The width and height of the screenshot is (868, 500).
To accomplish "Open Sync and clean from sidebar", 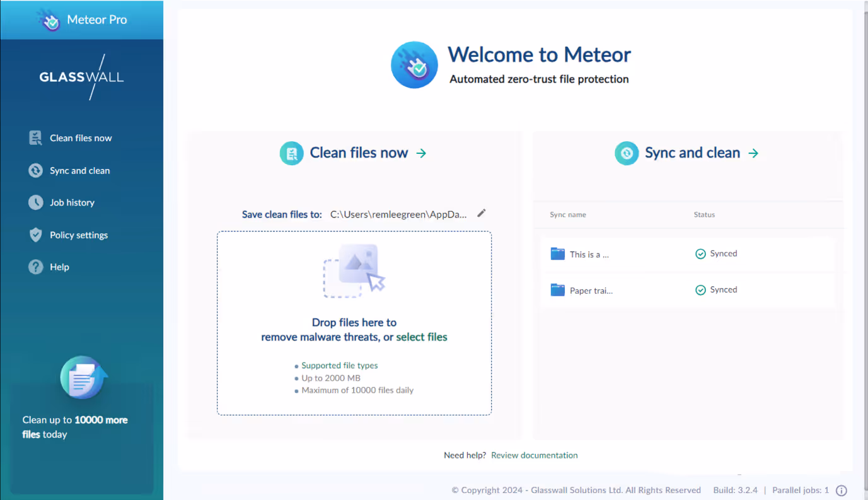I will (x=80, y=171).
